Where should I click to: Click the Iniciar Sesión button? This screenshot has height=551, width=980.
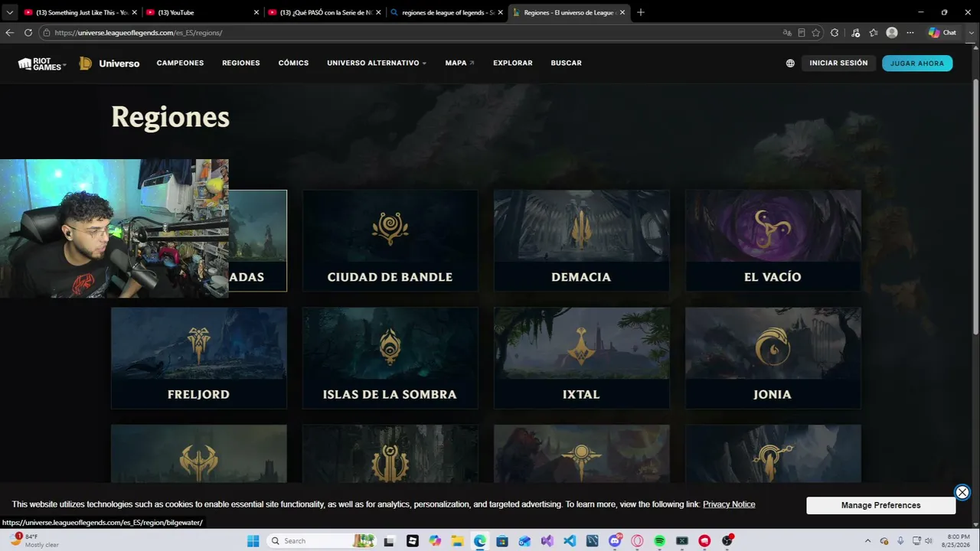point(838,64)
